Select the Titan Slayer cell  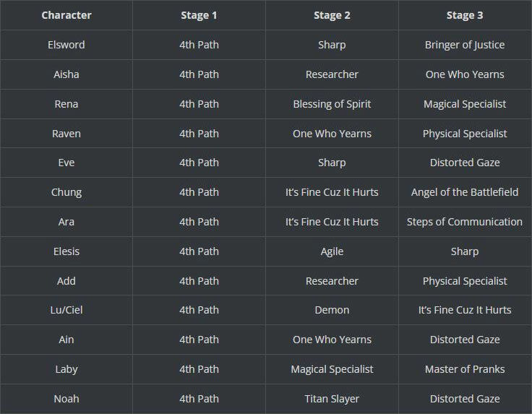tap(332, 398)
